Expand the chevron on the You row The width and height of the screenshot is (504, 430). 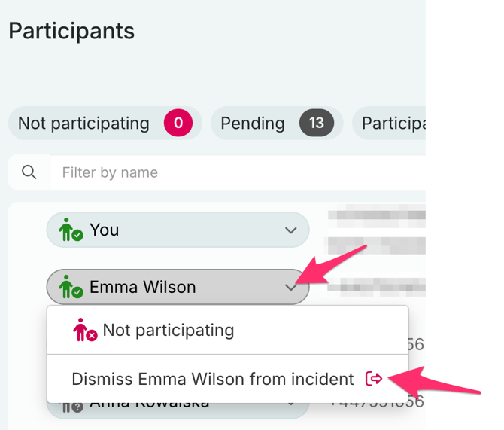pyautogui.click(x=291, y=230)
